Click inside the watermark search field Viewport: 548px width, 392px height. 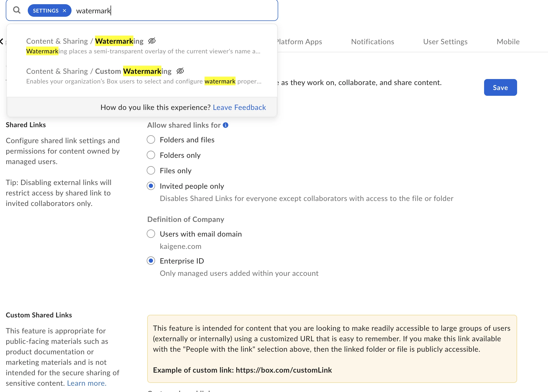183,11
